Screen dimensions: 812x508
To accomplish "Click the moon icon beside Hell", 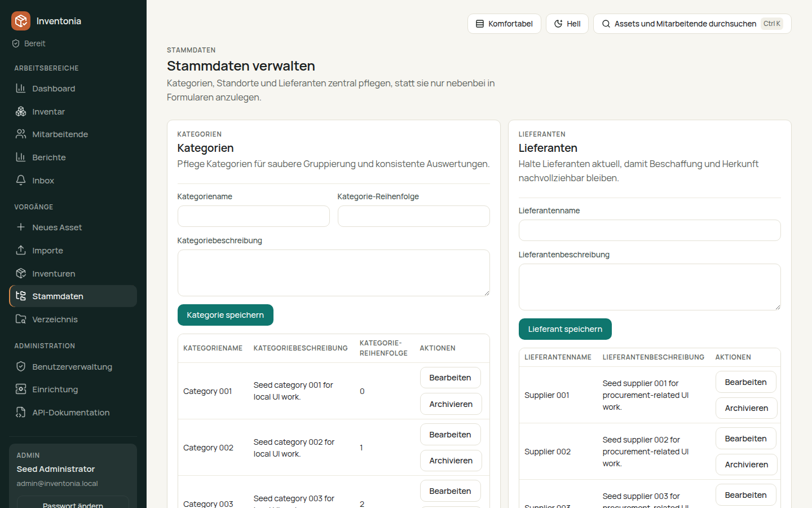I will (x=558, y=24).
